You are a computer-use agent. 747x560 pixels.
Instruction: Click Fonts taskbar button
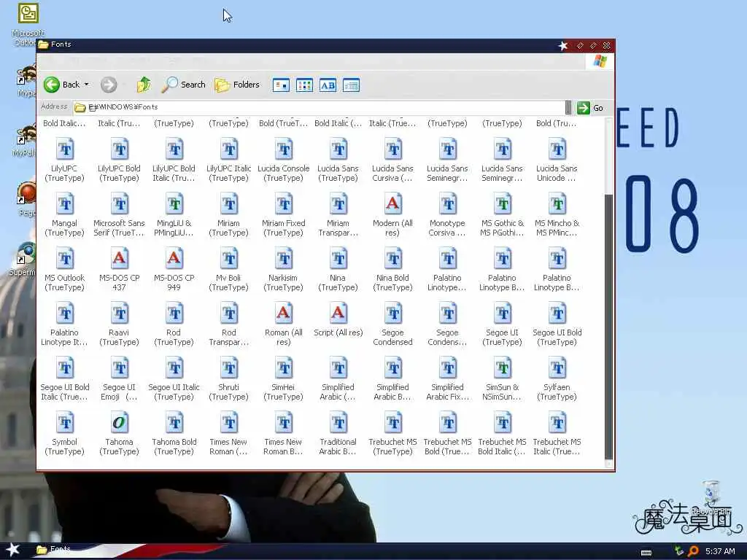tap(54, 550)
